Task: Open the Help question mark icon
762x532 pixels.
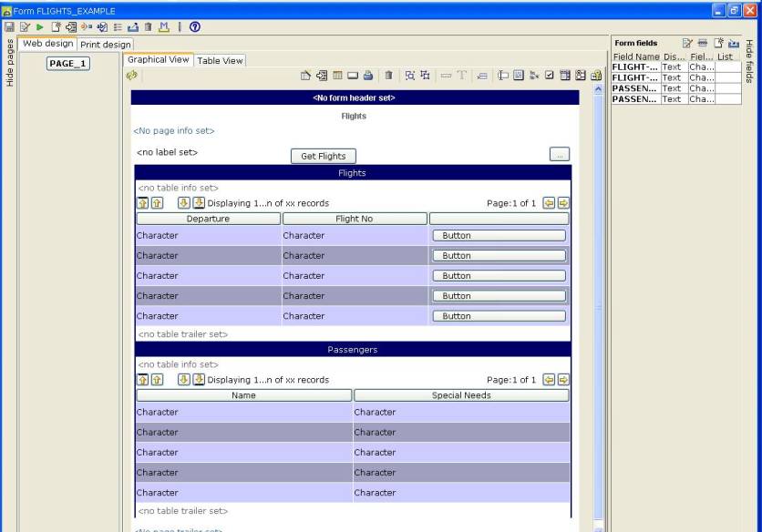Action: point(195,27)
